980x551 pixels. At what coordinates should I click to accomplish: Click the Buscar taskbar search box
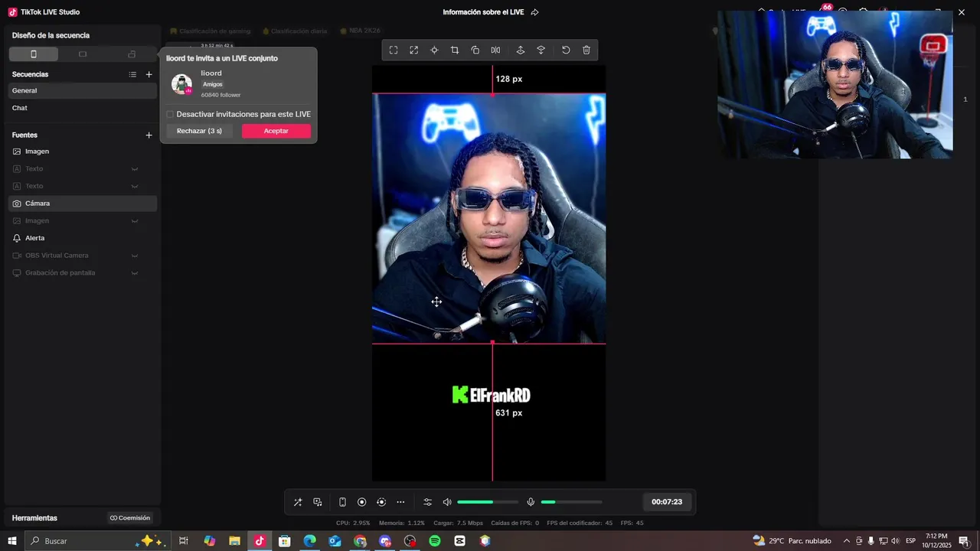tap(97, 541)
